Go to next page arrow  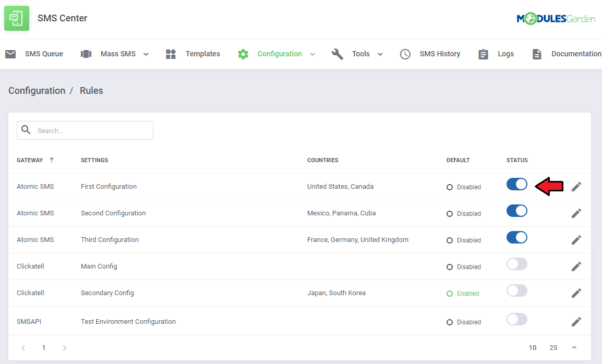[x=65, y=347]
